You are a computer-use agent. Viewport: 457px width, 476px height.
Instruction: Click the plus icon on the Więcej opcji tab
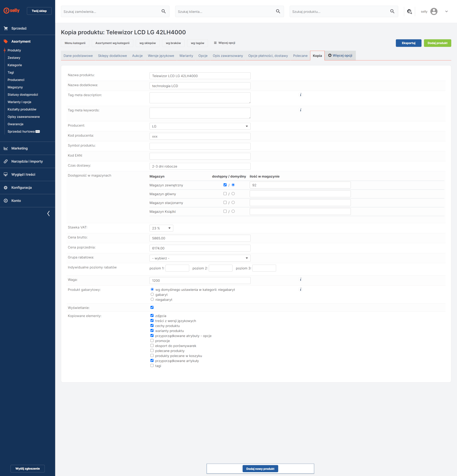click(330, 55)
